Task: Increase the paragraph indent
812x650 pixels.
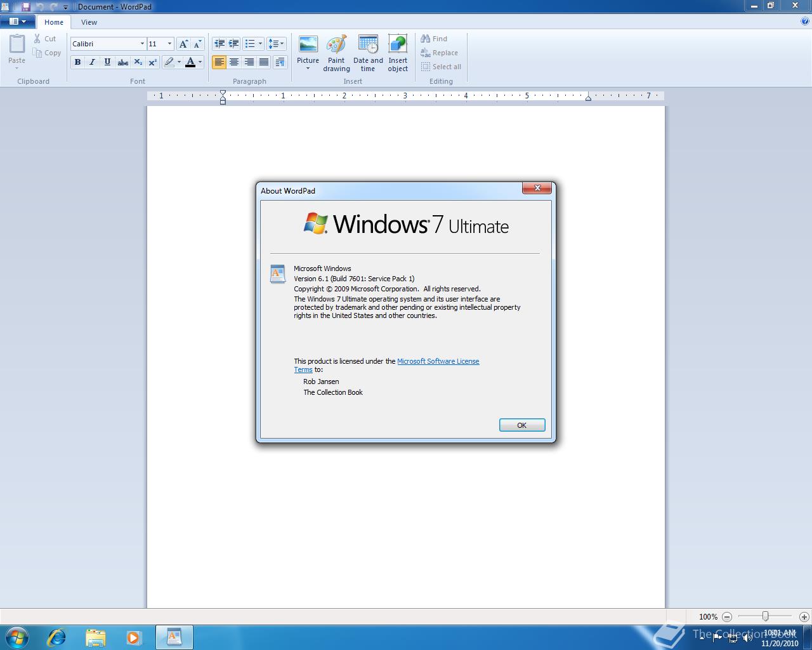Action: click(x=233, y=44)
